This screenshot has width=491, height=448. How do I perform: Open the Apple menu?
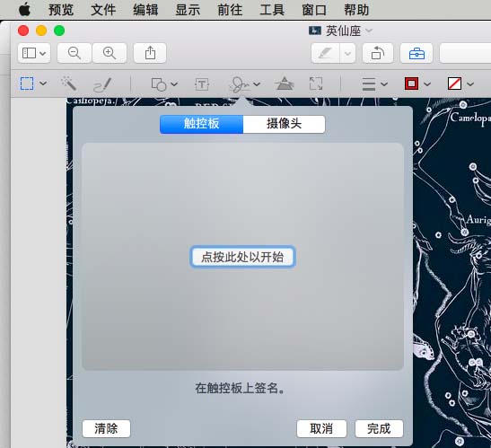coord(24,9)
